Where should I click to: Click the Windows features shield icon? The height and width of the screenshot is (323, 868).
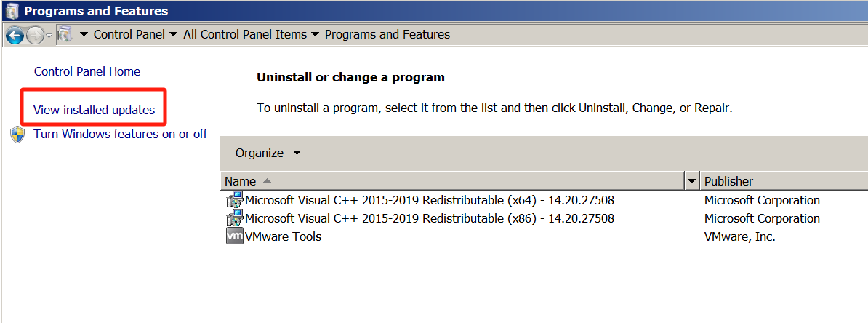point(17,135)
